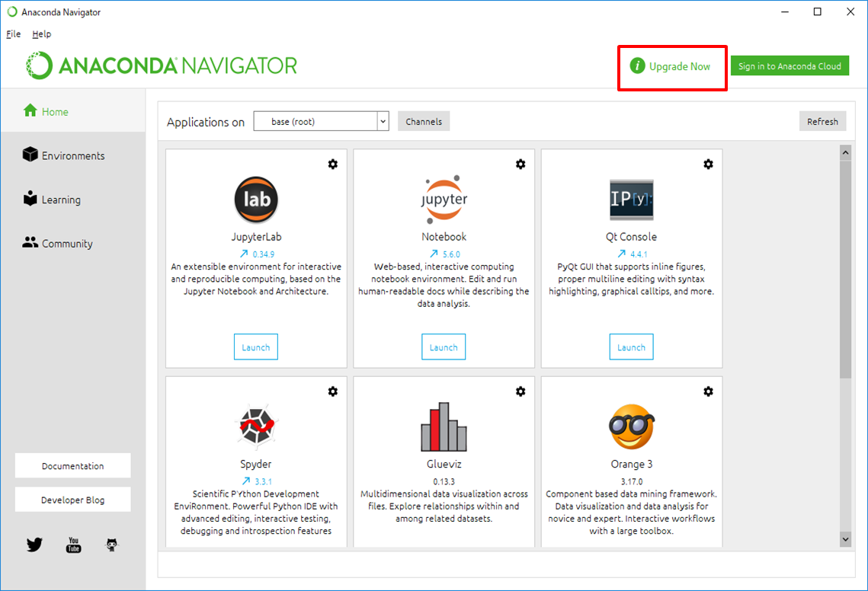Open Qt Console settings gear
This screenshot has height=591, width=868.
point(708,165)
